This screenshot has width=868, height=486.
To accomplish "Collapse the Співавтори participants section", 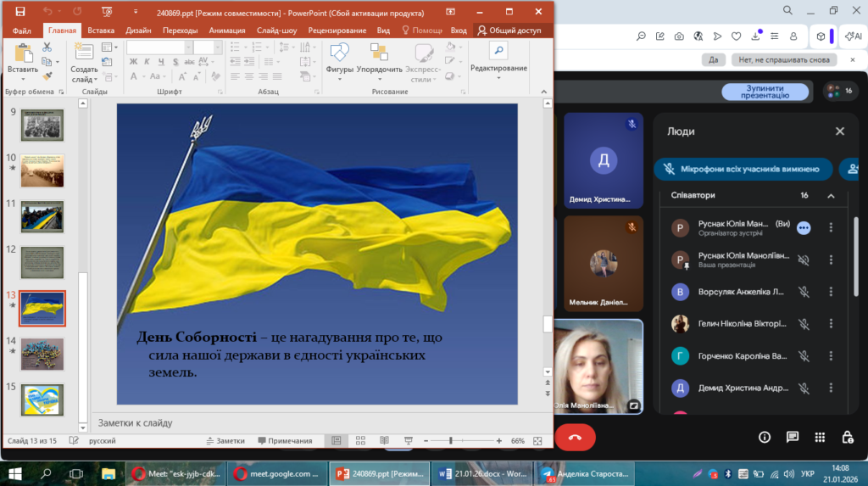I will point(831,196).
